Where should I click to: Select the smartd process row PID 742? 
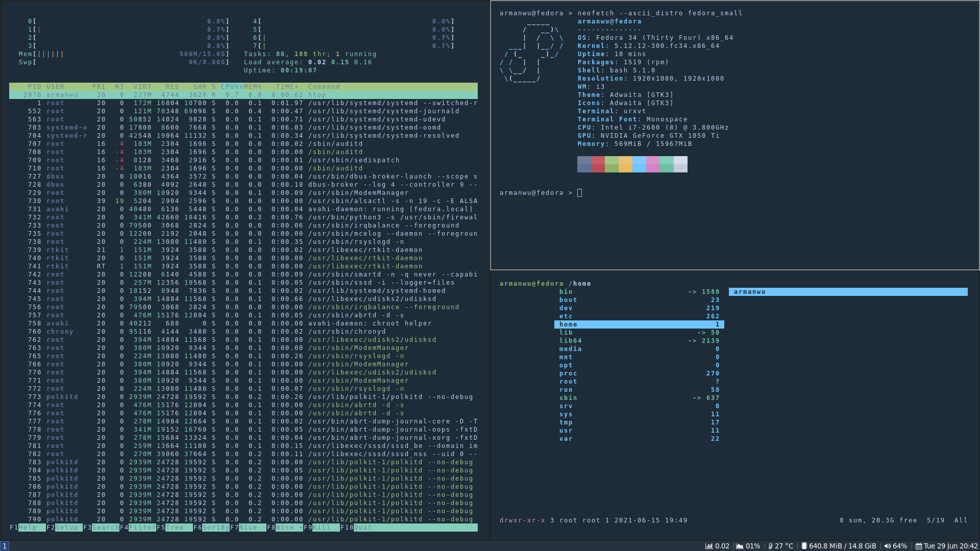click(x=243, y=274)
